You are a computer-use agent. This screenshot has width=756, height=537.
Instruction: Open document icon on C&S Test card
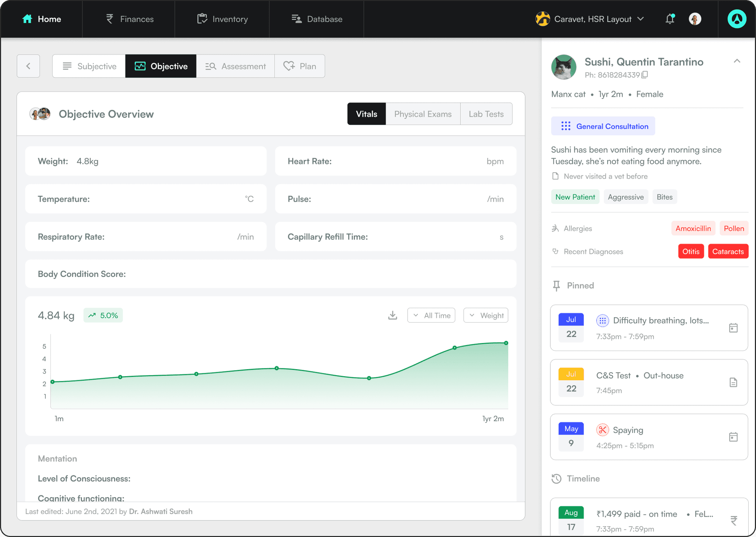pyautogui.click(x=733, y=382)
